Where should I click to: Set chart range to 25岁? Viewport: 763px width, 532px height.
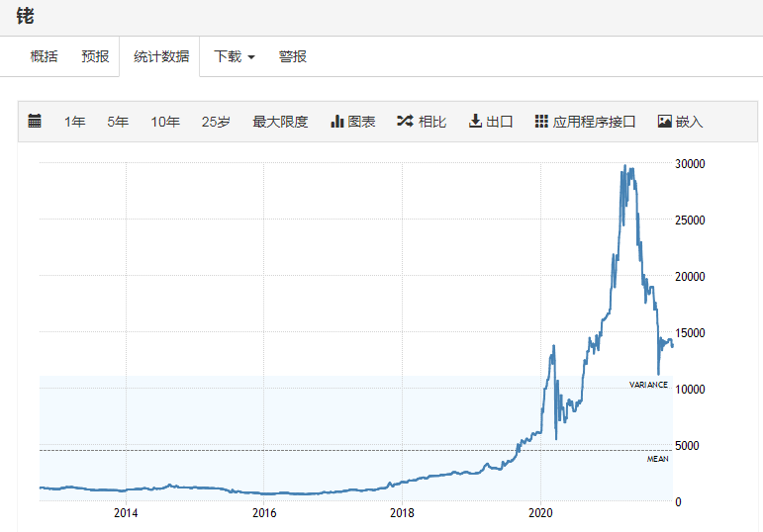(x=216, y=123)
